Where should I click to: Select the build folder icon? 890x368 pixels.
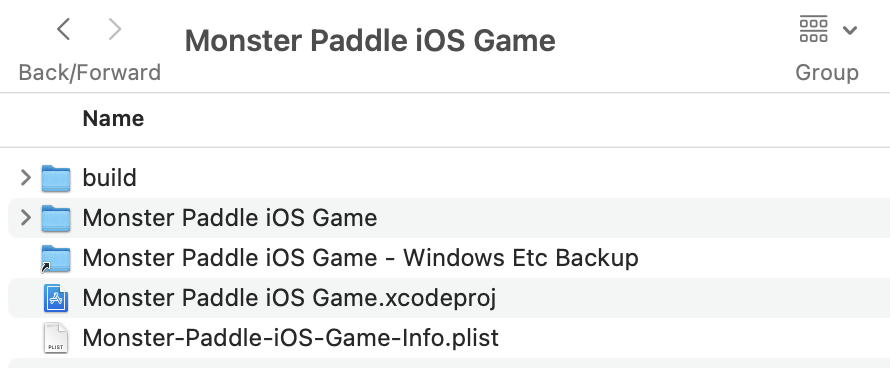click(56, 178)
